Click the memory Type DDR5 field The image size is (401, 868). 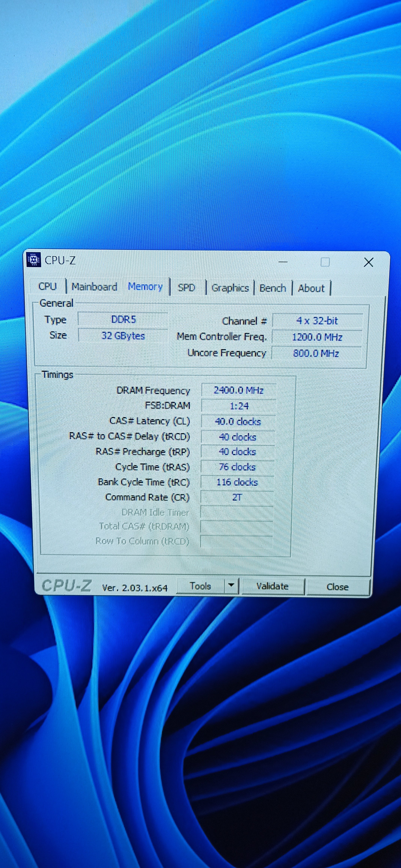tap(123, 319)
